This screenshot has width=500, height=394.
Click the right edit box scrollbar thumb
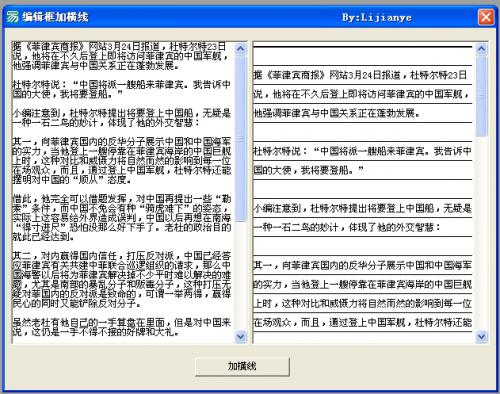(x=481, y=96)
